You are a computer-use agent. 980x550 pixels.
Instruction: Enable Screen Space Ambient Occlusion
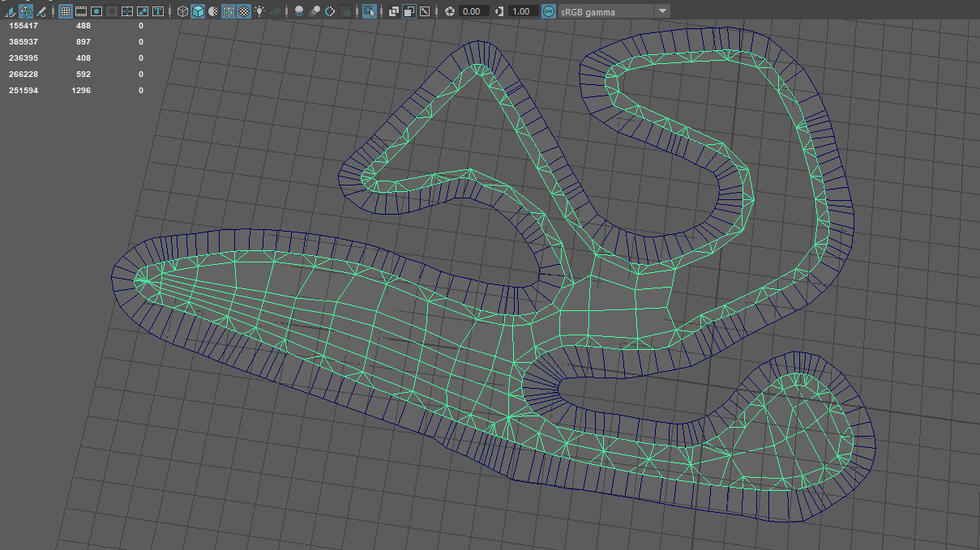coord(300,11)
